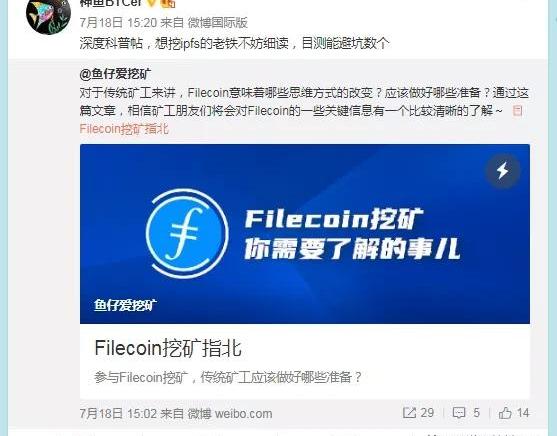Open @鱼仔爱挖矿 author mention
Viewport: 557px width, 436px height.
(115, 74)
